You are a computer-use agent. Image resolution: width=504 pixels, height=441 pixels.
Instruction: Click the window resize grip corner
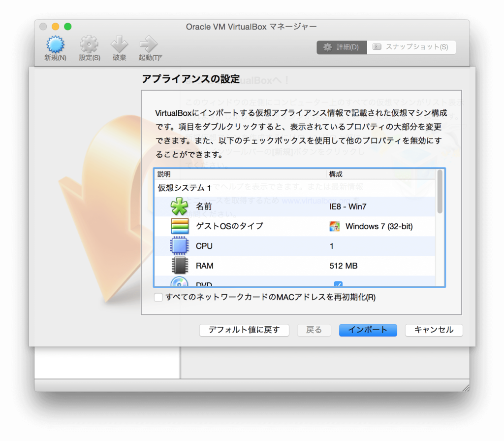tap(466, 388)
